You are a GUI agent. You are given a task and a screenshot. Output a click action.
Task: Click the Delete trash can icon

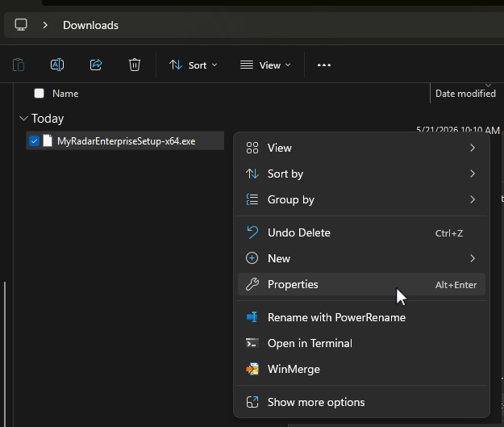point(135,65)
